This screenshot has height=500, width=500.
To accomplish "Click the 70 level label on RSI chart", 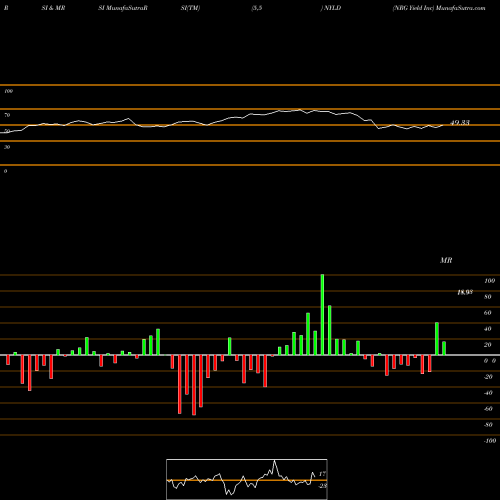I will click(7, 115).
